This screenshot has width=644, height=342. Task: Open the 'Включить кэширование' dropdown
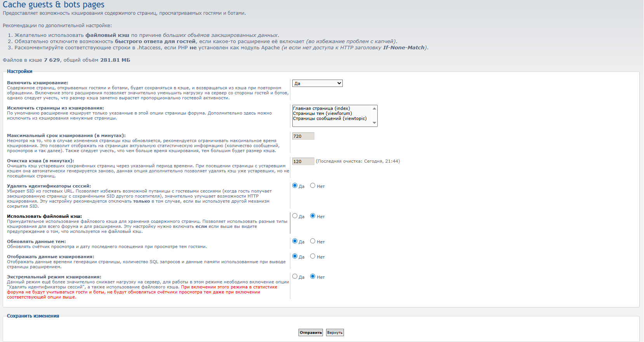pyautogui.click(x=317, y=83)
